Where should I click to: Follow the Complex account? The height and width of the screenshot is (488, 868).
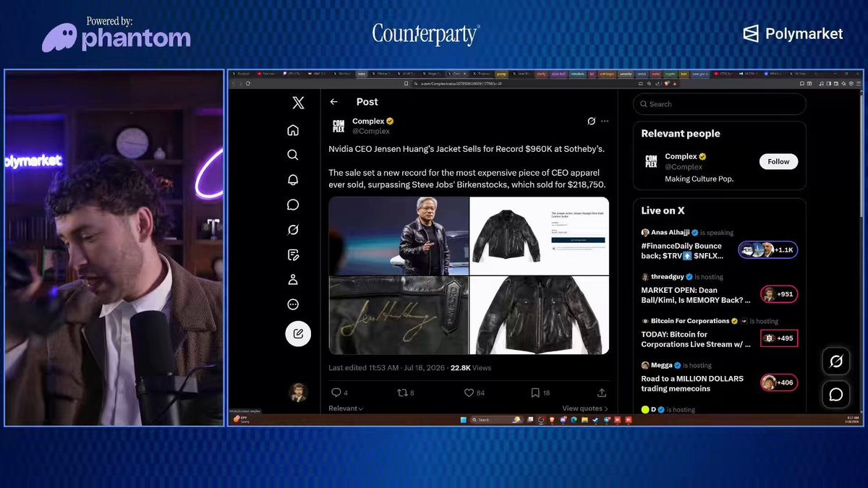tap(778, 161)
